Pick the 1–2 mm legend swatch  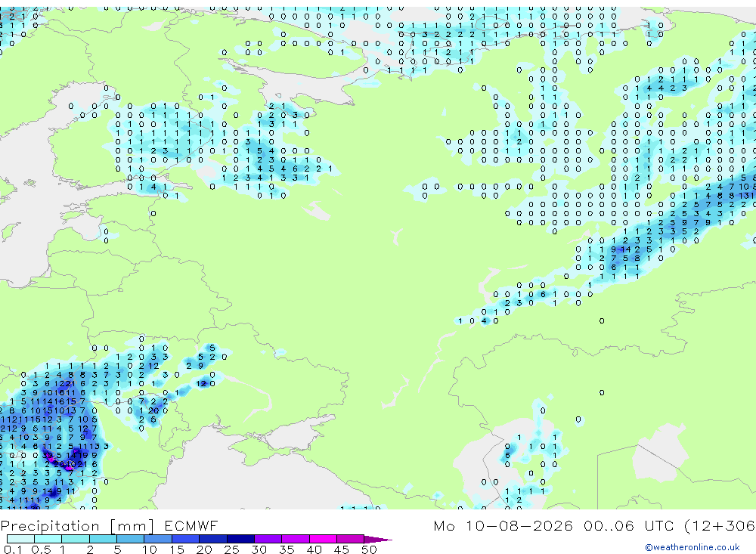click(76, 539)
